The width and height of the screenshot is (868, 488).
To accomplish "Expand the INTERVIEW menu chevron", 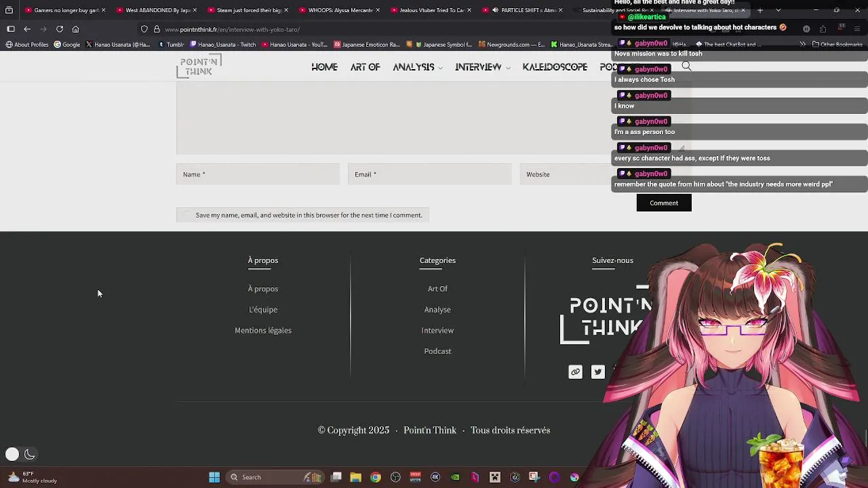I will [507, 68].
